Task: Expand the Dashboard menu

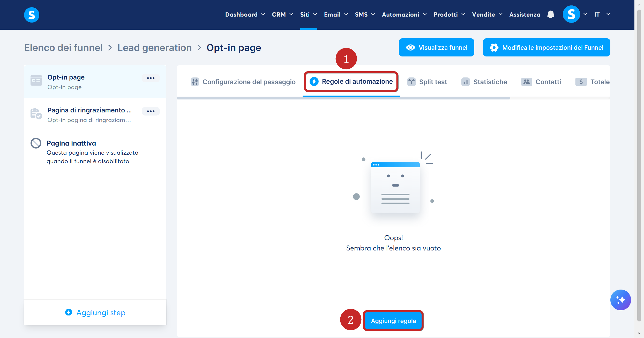Action: tap(245, 15)
